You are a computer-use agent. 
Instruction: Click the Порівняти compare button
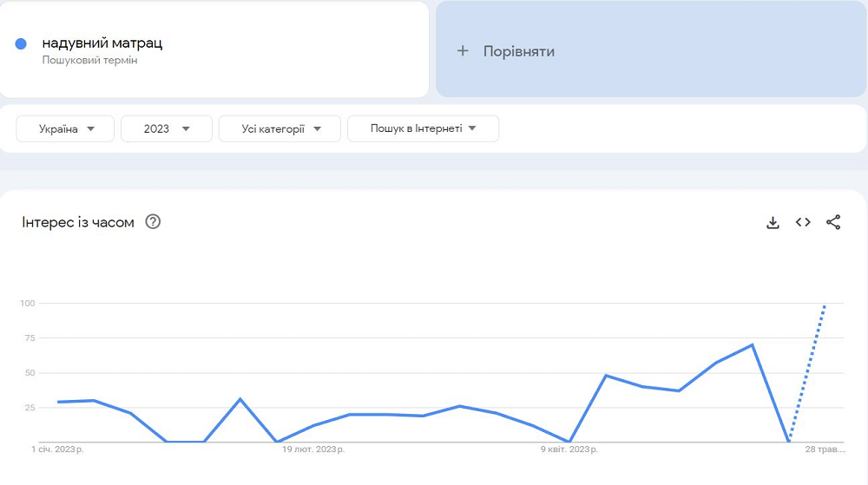click(x=519, y=51)
